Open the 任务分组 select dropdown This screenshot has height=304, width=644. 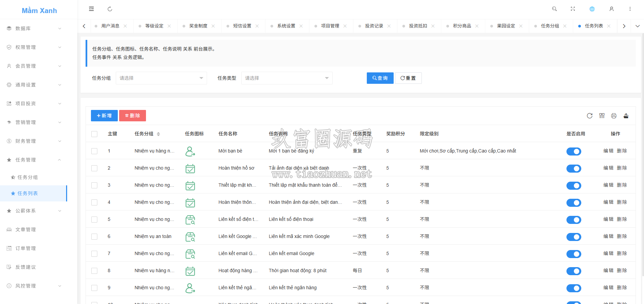click(161, 78)
